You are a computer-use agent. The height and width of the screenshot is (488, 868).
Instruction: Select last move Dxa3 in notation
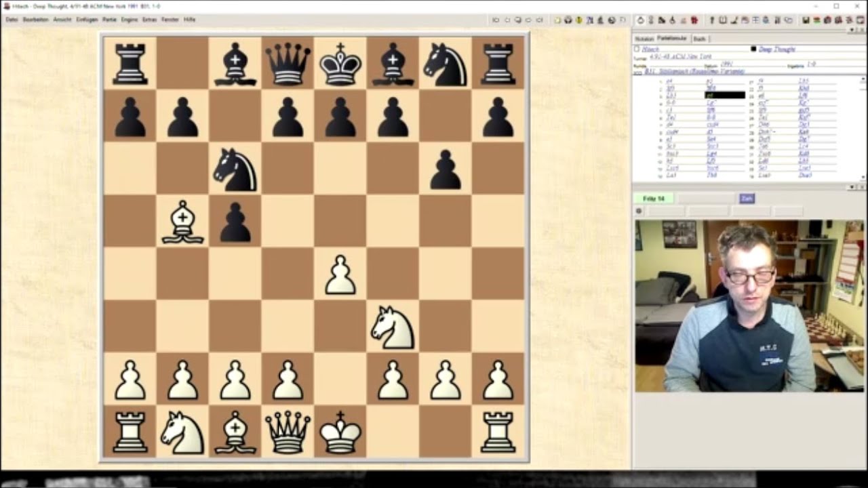point(805,175)
